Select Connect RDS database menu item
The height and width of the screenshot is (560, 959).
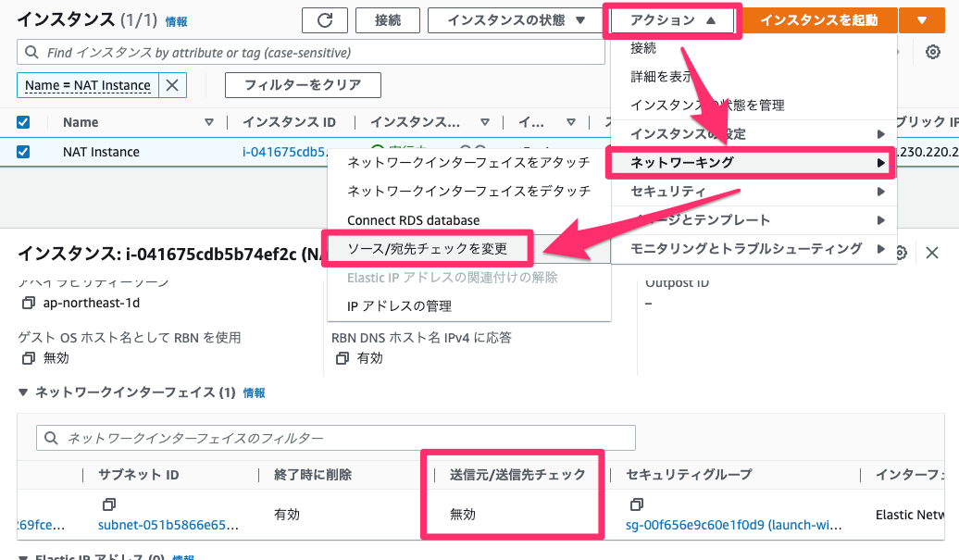point(468,220)
